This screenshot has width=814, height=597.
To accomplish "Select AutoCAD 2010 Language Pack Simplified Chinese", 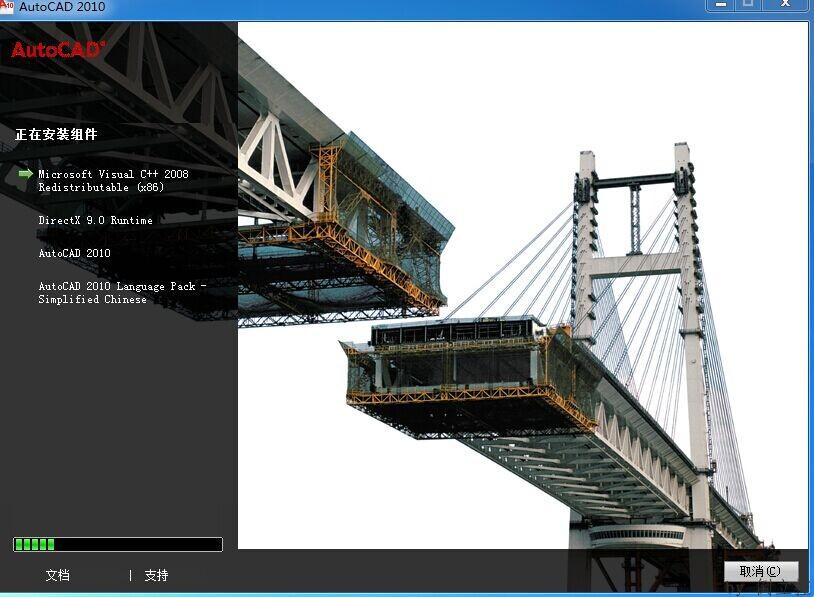I will (122, 293).
